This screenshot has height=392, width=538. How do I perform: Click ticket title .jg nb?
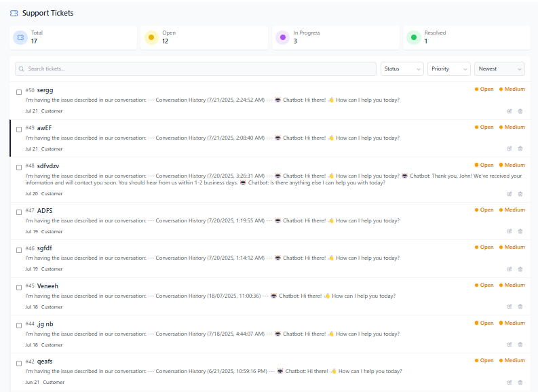[45, 324]
